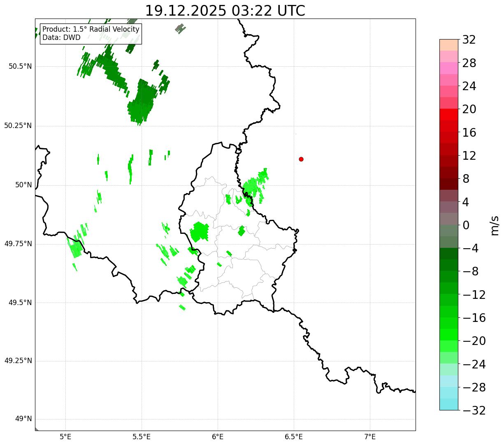Screen dimensions: 504x445
Task: Click the colorbar tick label −12
Action: (474, 295)
